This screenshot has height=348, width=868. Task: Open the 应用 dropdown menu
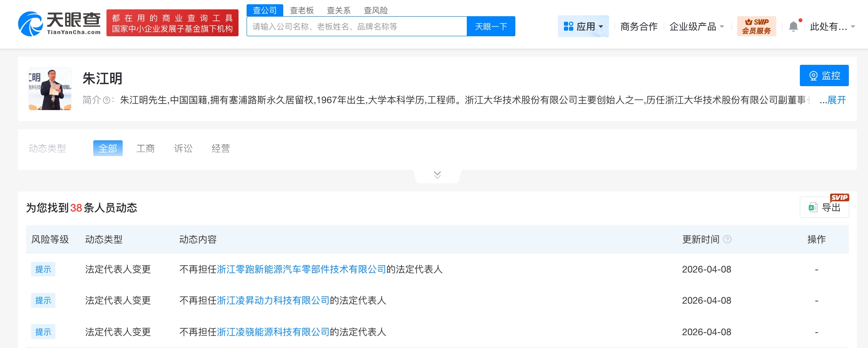click(x=583, y=26)
